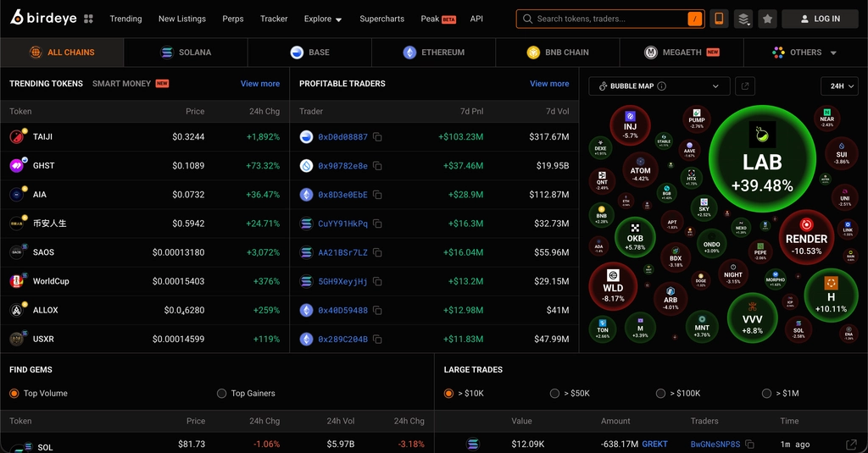Open the 24H timeframe dropdown
The width and height of the screenshot is (868, 453).
840,86
